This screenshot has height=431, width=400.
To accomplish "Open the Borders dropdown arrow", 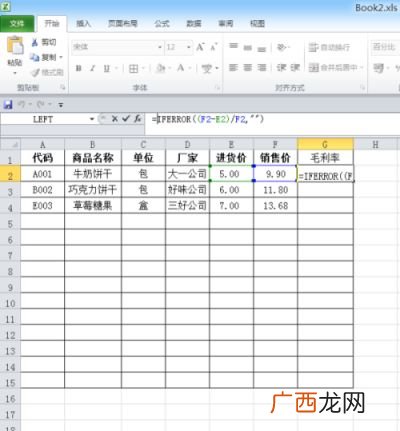I will (143, 69).
